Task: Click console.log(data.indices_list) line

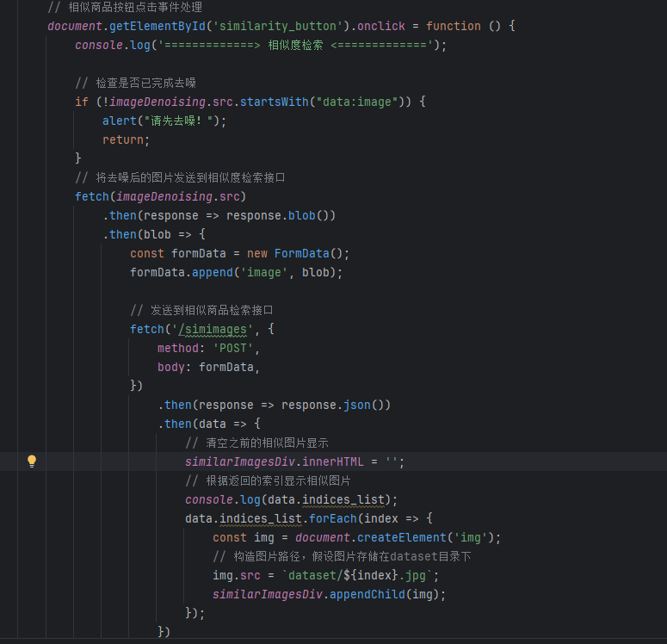Action: coord(292,499)
